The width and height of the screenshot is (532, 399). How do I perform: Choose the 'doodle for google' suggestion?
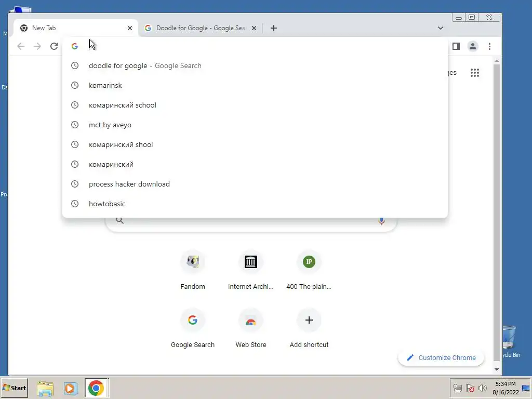[x=255, y=66]
